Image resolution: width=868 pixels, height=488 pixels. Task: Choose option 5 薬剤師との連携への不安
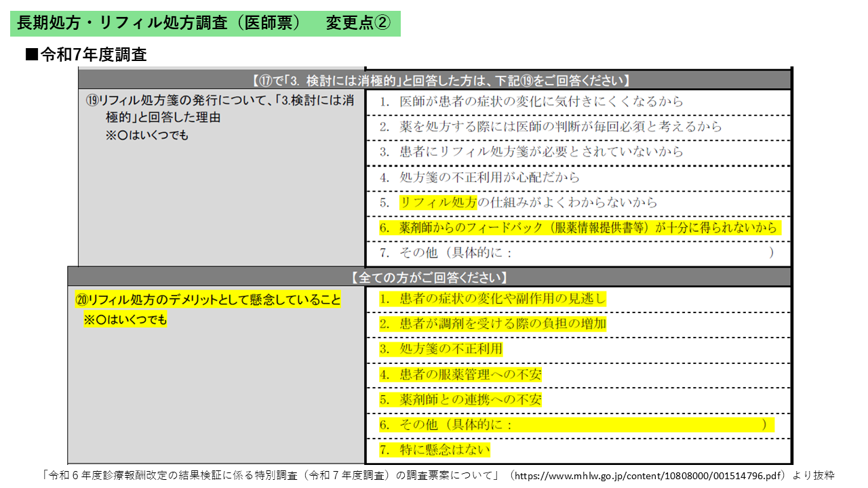[460, 400]
